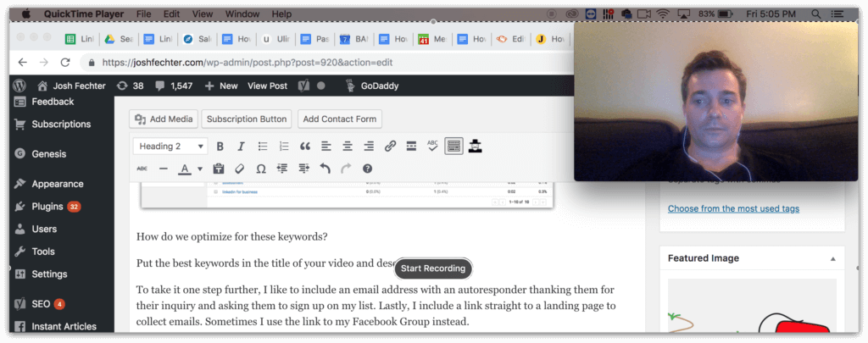This screenshot has width=868, height=343.
Task: Click the hat-and-beard figure toolbar icon
Action: [x=475, y=147]
